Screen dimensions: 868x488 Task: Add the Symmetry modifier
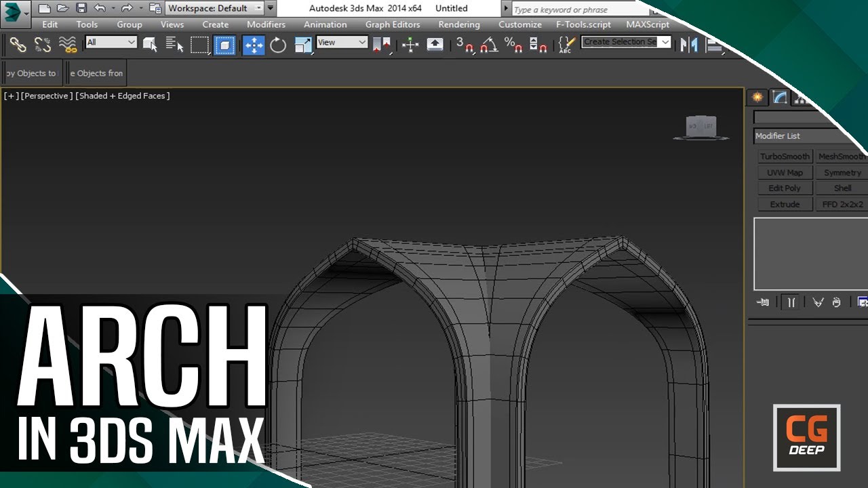coord(842,172)
